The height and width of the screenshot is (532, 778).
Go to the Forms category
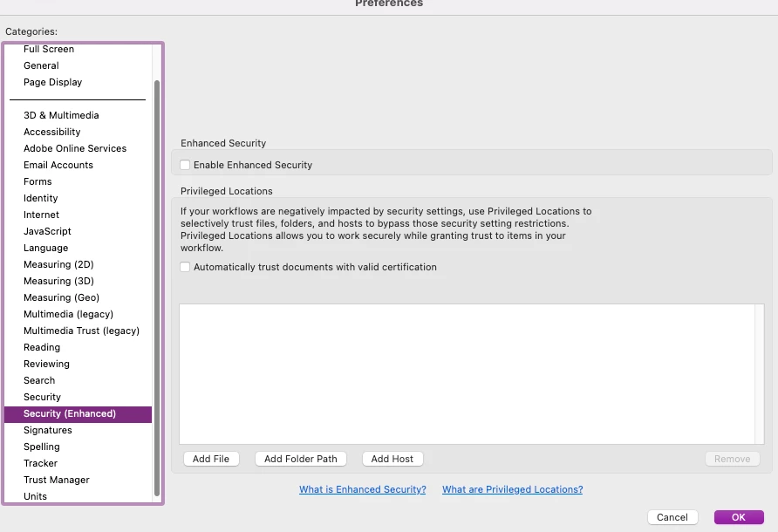[78, 181]
